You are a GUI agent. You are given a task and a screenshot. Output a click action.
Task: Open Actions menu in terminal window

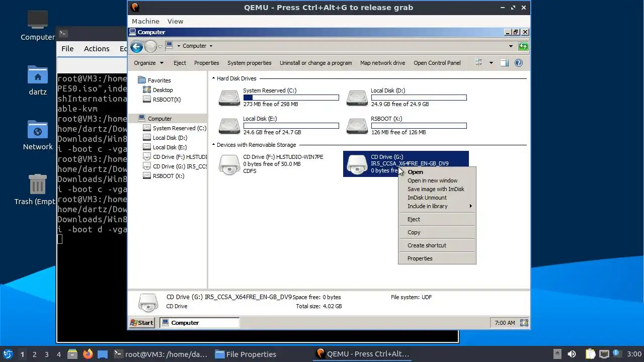coord(97,49)
